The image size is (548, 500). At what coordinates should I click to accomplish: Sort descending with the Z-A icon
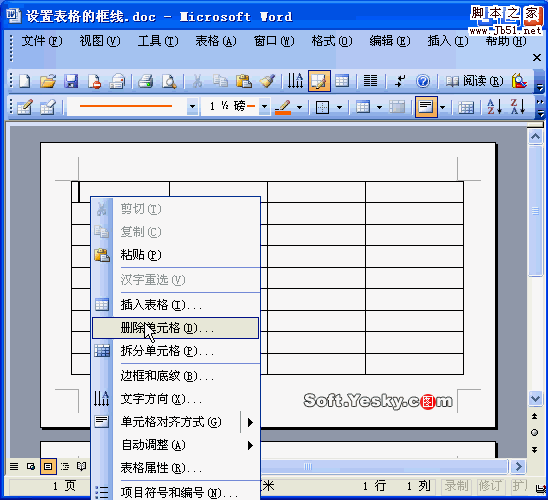[x=518, y=107]
